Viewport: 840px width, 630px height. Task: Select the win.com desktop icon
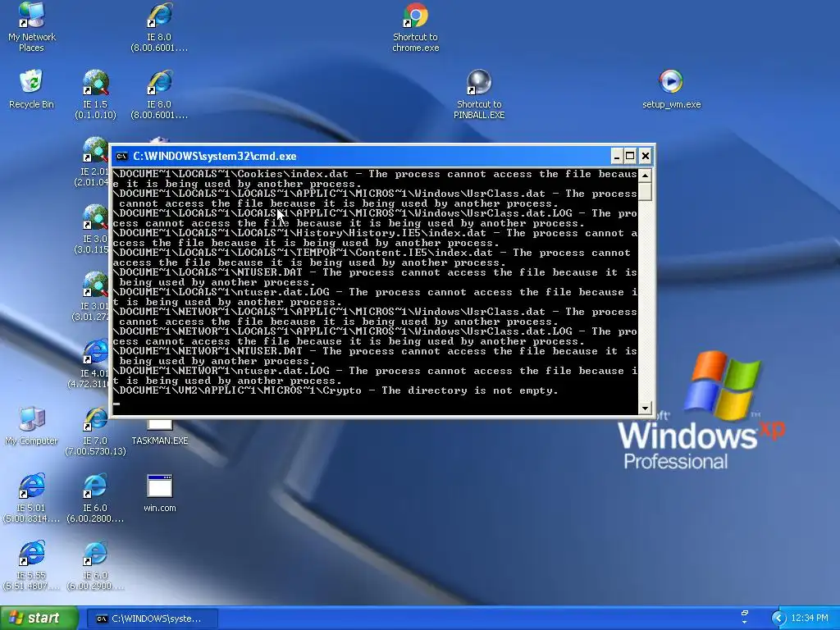[x=160, y=493]
